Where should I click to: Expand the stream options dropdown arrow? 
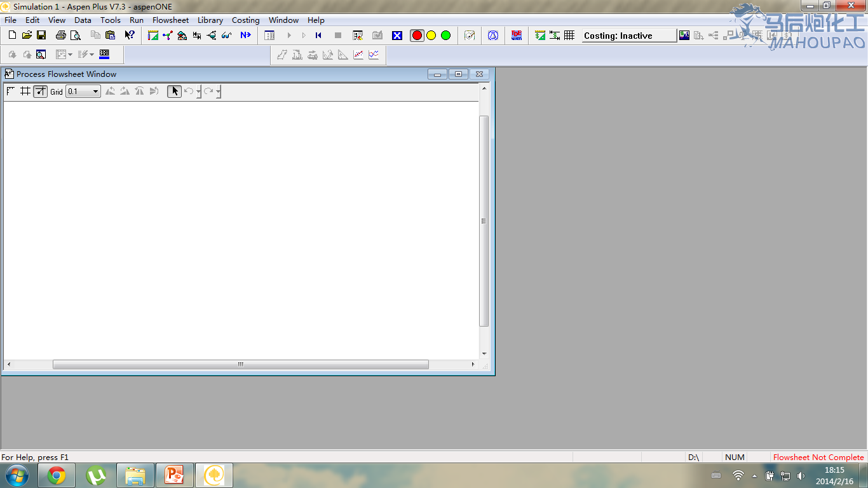[x=92, y=55]
